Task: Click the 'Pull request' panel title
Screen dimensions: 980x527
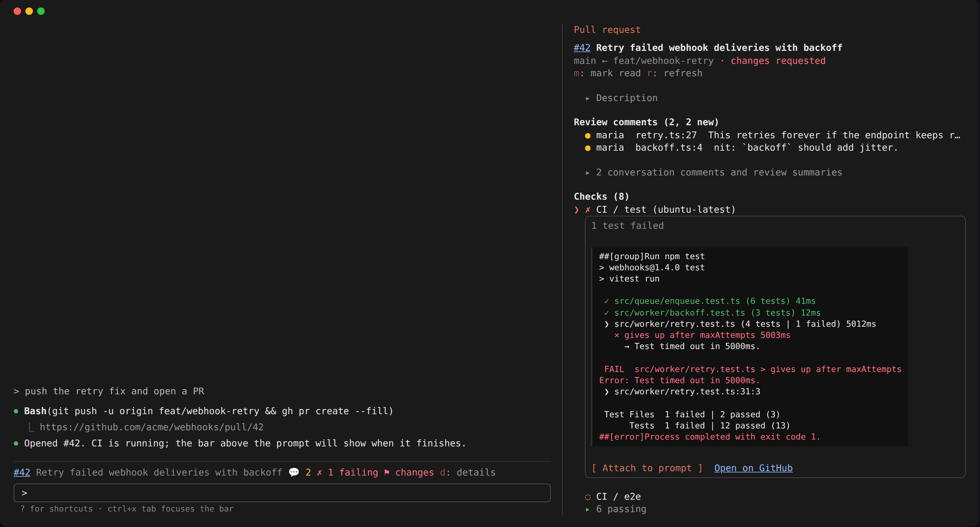Action: (x=607, y=30)
